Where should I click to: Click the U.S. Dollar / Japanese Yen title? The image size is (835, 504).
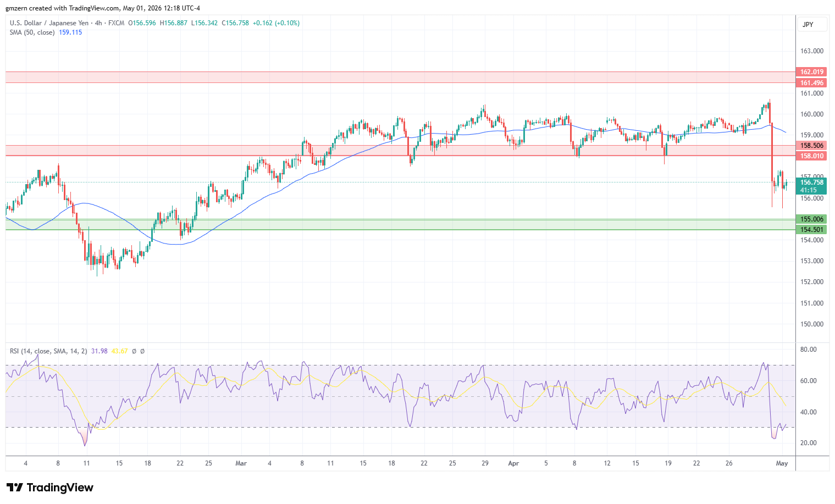coord(49,23)
